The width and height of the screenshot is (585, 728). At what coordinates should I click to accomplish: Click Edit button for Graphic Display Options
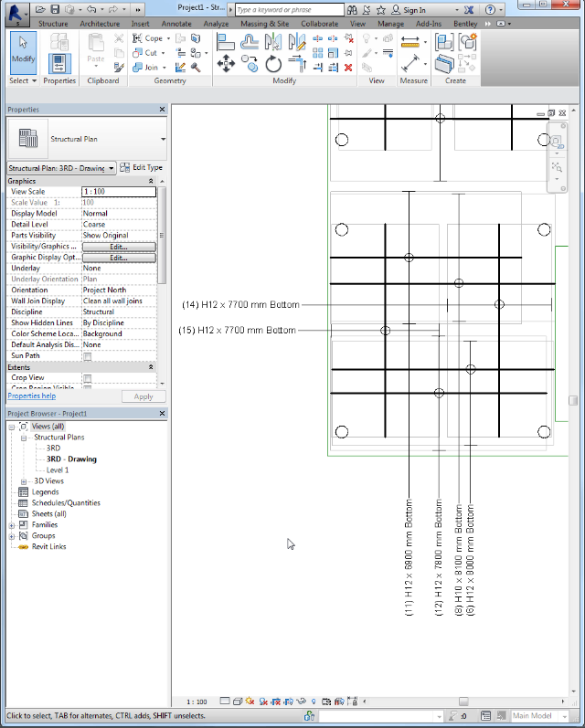[x=119, y=258]
